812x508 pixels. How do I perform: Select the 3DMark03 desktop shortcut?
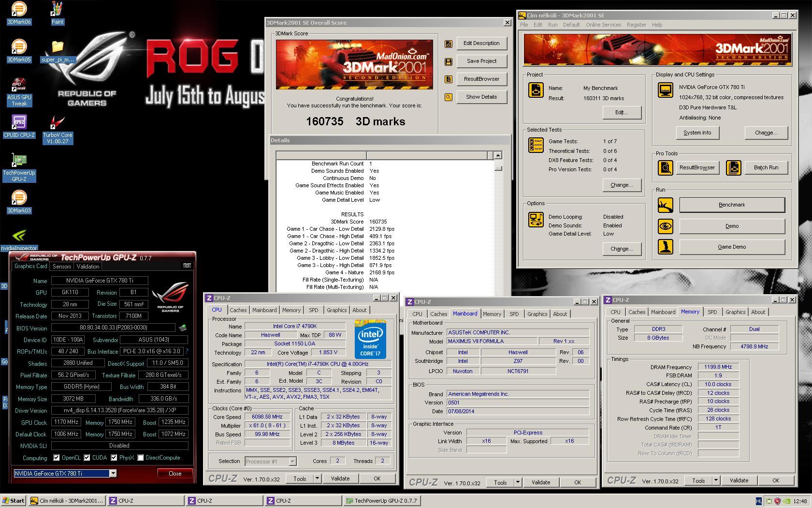point(19,202)
